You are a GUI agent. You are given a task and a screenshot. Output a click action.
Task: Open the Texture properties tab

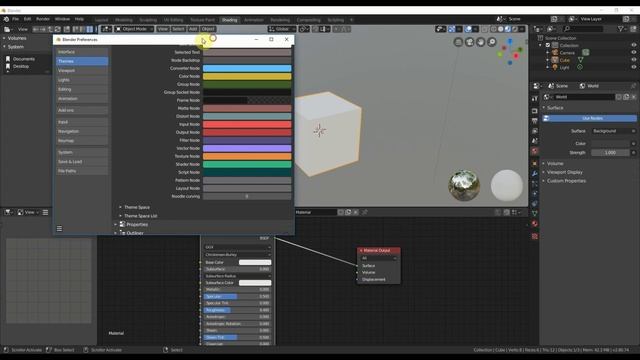click(535, 236)
